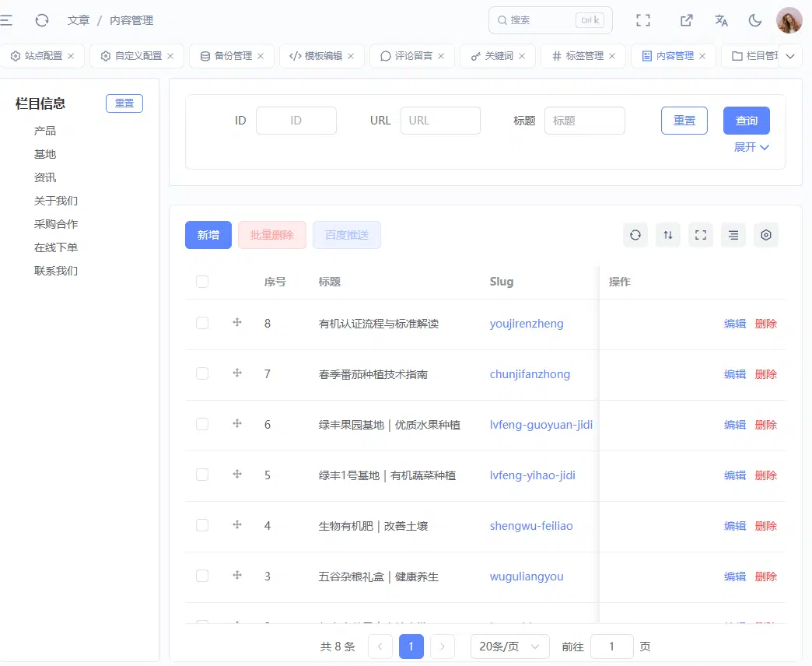Toggle the sidebar menu hamburger icon
812x666 pixels.
point(6,20)
